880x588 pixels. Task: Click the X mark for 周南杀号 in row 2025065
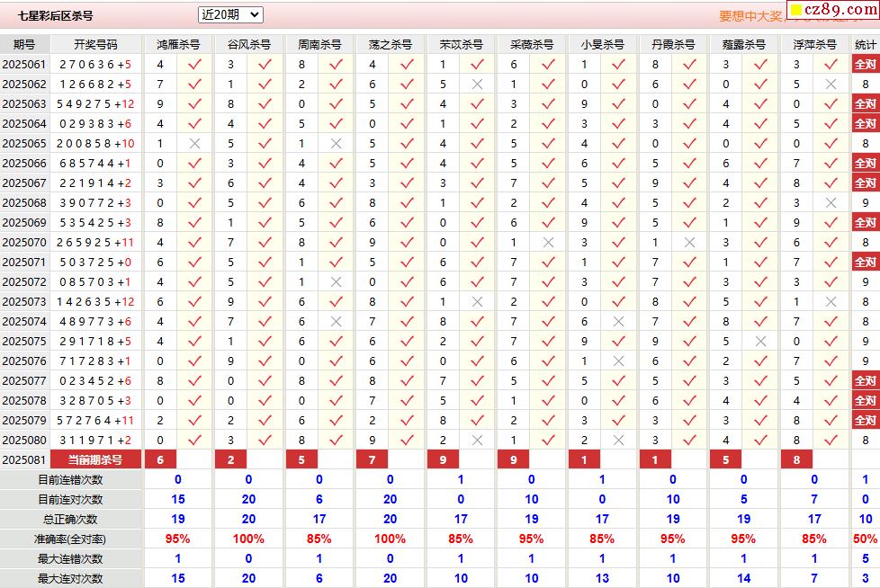(337, 144)
